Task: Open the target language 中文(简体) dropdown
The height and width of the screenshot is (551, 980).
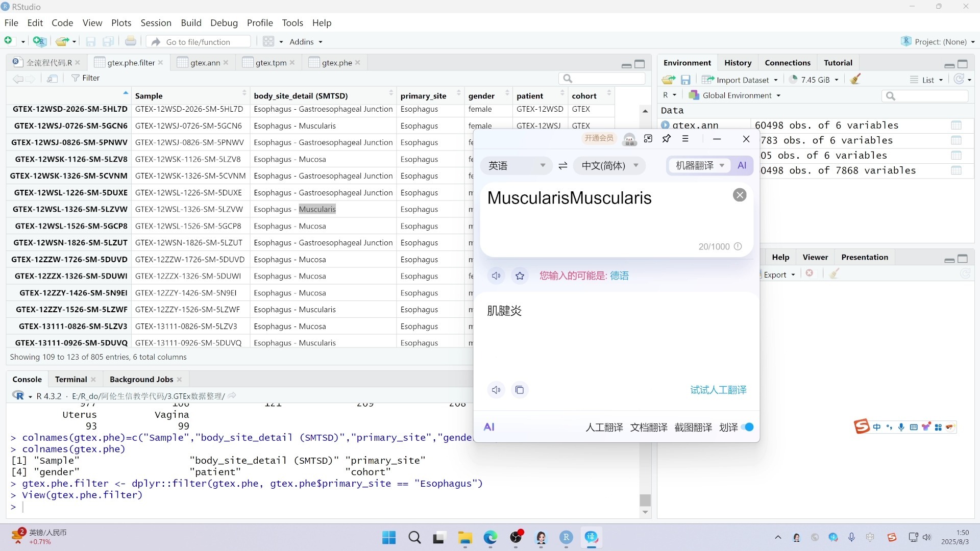Action: pos(610,166)
